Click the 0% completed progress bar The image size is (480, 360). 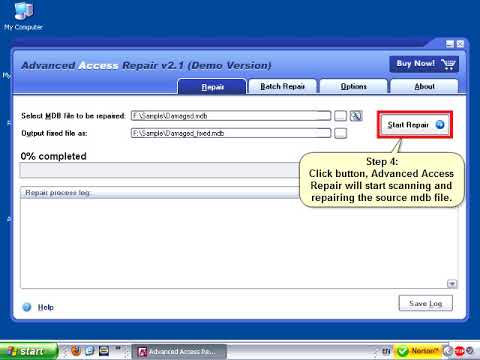click(x=160, y=171)
